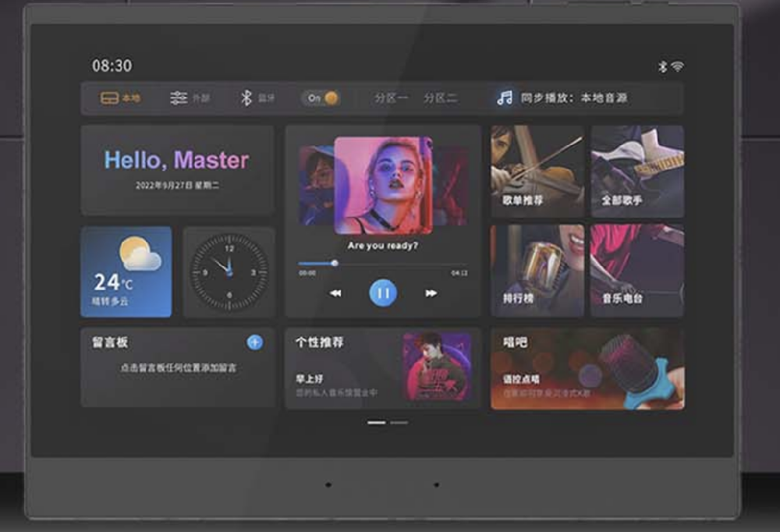This screenshot has height=532, width=780.
Task: Pause the currently playing track
Action: click(381, 292)
